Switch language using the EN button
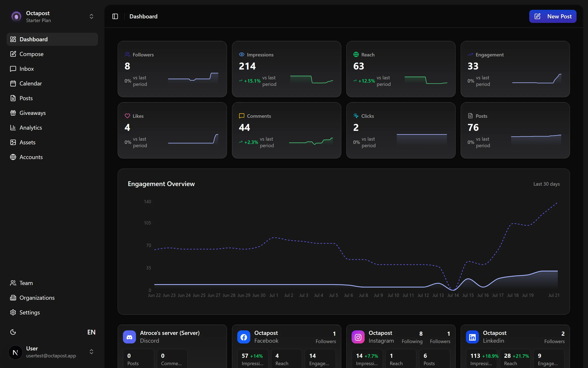Image resolution: width=588 pixels, height=368 pixels. pos(91,332)
